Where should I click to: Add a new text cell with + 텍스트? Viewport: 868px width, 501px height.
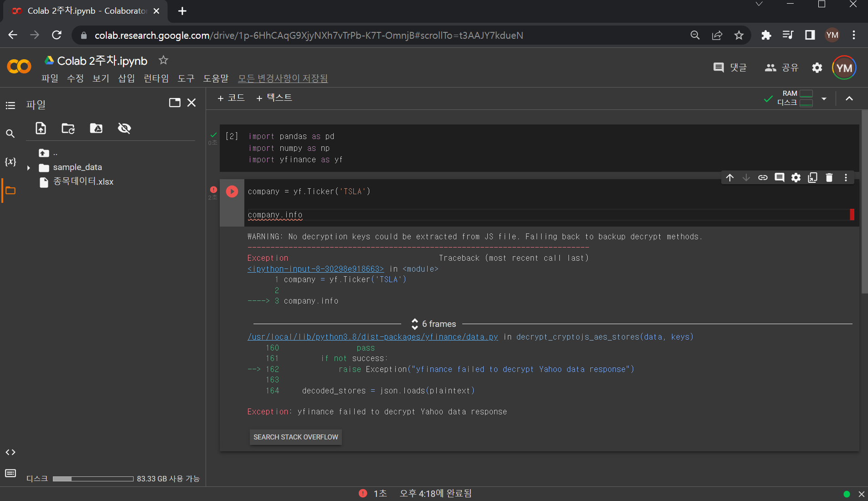coord(274,98)
